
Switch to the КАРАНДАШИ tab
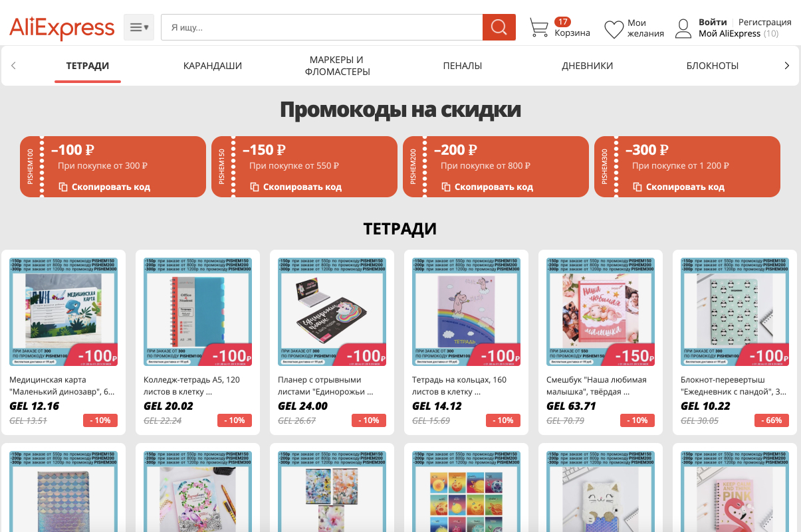213,66
